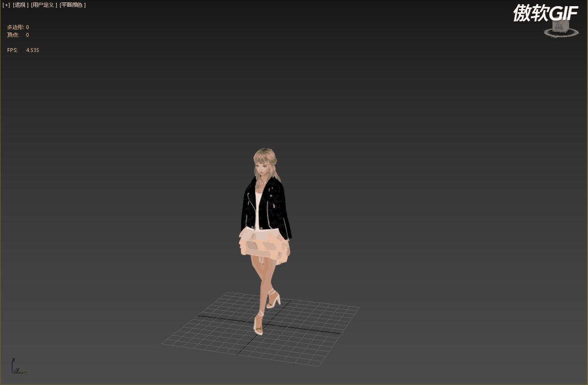Click the 傲软GIF watermark text

click(x=545, y=14)
